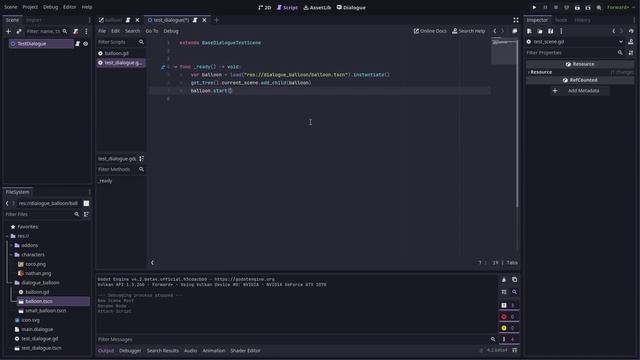Open the Editor menu
Image resolution: width=640 pixels, height=360 pixels.
point(69,7)
